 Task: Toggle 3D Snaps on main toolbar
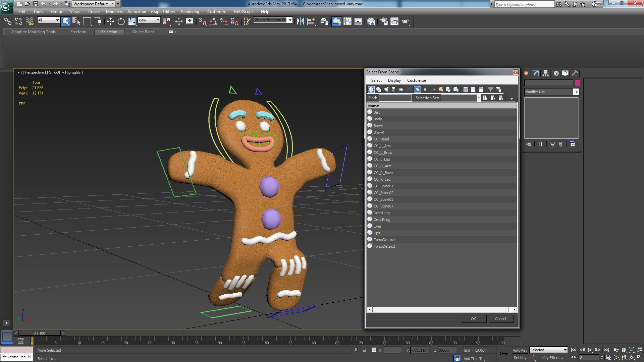[x=202, y=21]
